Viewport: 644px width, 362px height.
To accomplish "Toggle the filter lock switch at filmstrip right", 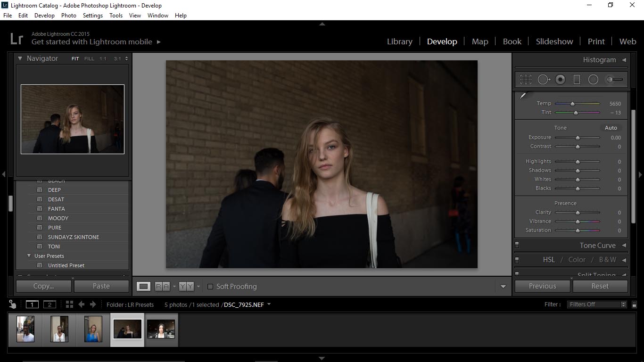I will tap(634, 304).
